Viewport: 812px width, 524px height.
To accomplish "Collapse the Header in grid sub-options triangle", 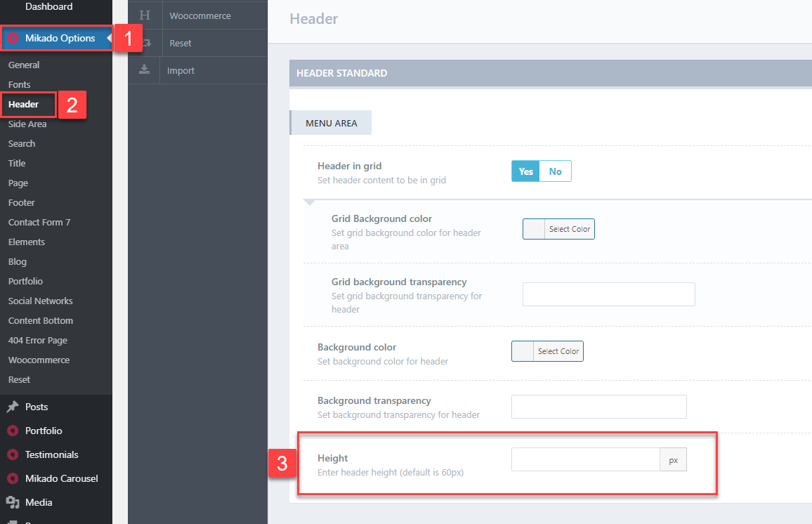I will click(x=310, y=203).
